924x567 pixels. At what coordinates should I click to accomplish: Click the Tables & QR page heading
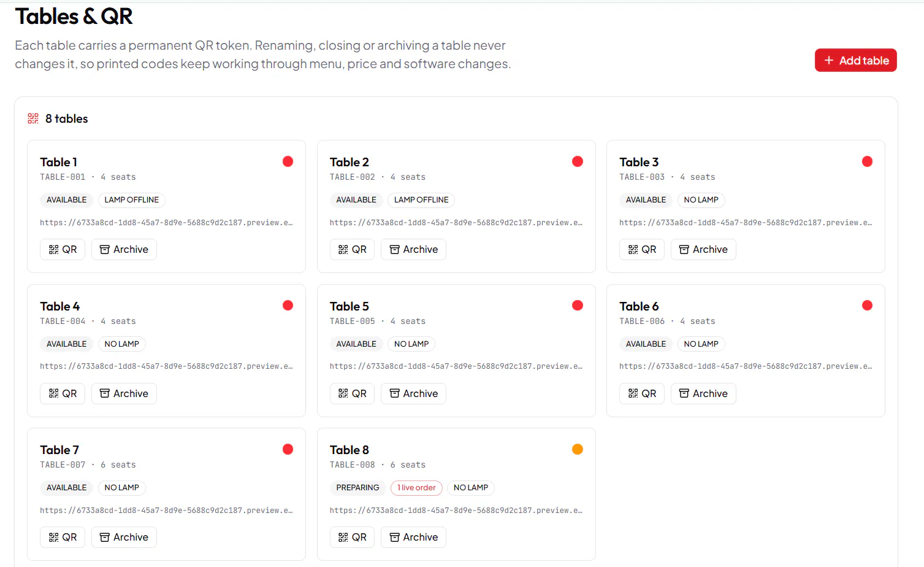click(x=74, y=17)
